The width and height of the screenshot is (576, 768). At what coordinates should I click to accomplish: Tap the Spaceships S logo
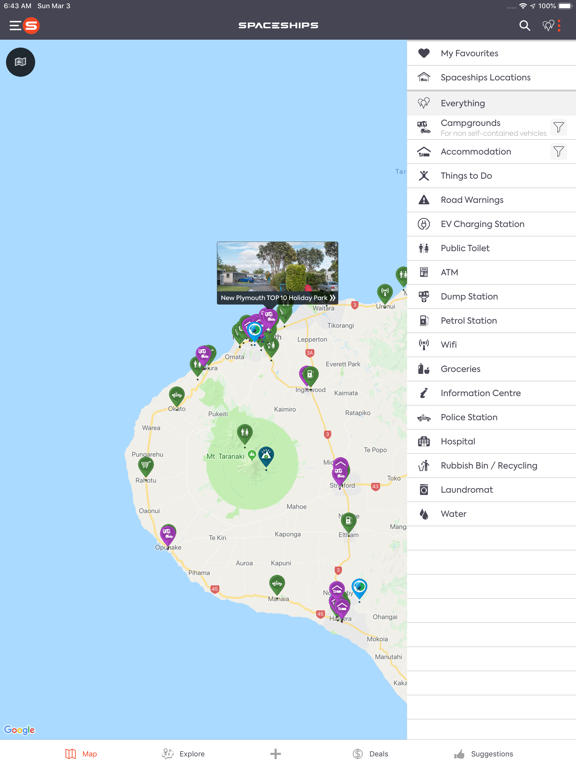[x=31, y=25]
